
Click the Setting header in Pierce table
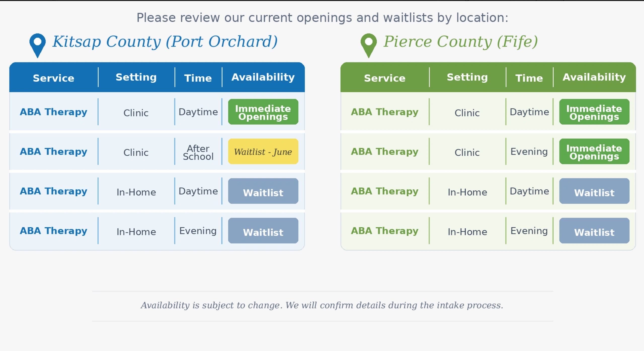click(467, 77)
